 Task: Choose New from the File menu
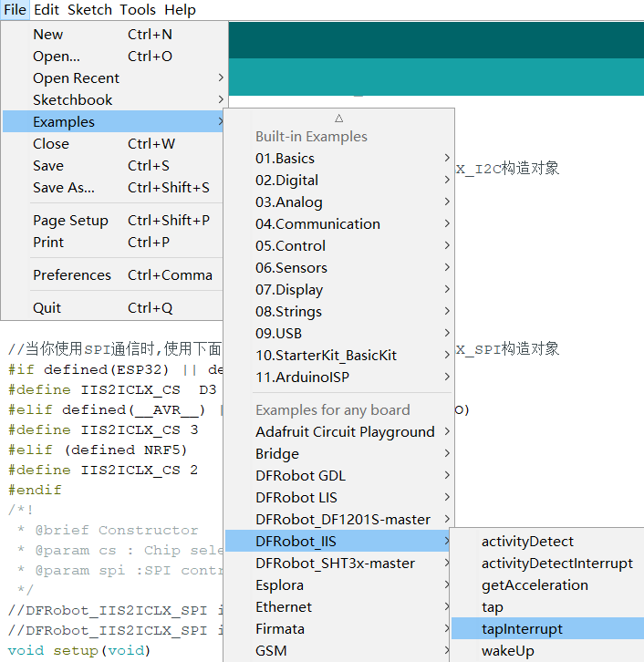(x=48, y=35)
